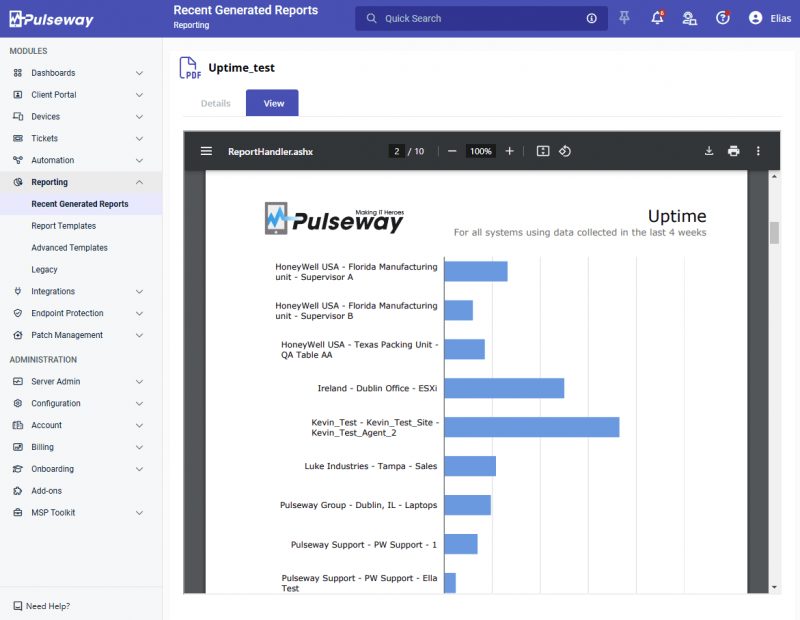Open the pin icon in top bar
Image resolution: width=800 pixels, height=620 pixels.
click(x=624, y=18)
